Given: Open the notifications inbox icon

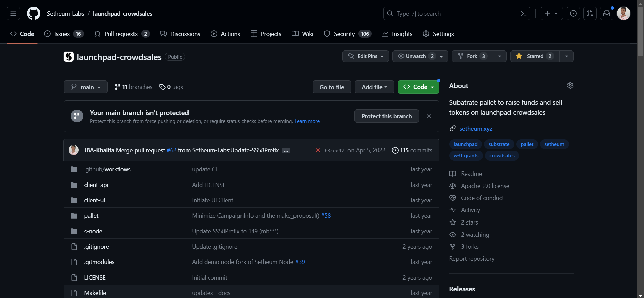Looking at the screenshot, I should pyautogui.click(x=607, y=13).
